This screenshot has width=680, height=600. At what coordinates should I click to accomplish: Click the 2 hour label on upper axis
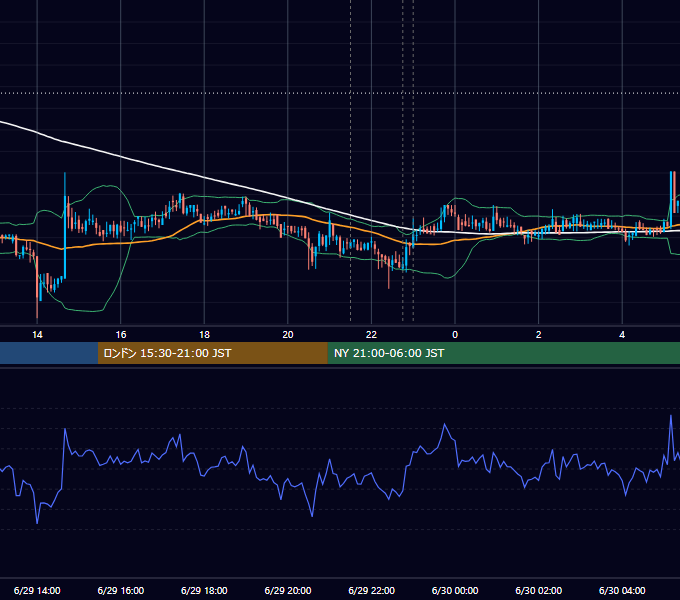pyautogui.click(x=539, y=335)
